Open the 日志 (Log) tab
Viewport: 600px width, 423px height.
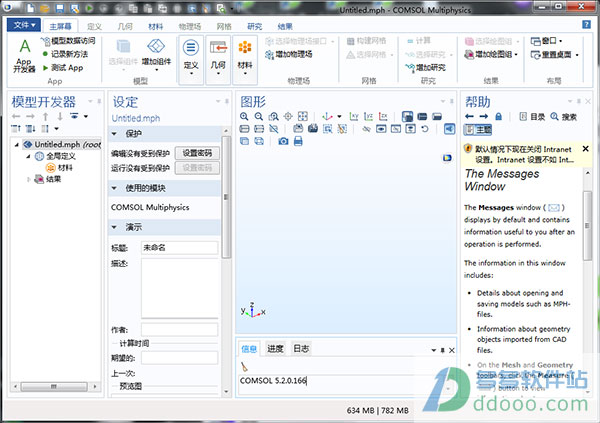301,348
